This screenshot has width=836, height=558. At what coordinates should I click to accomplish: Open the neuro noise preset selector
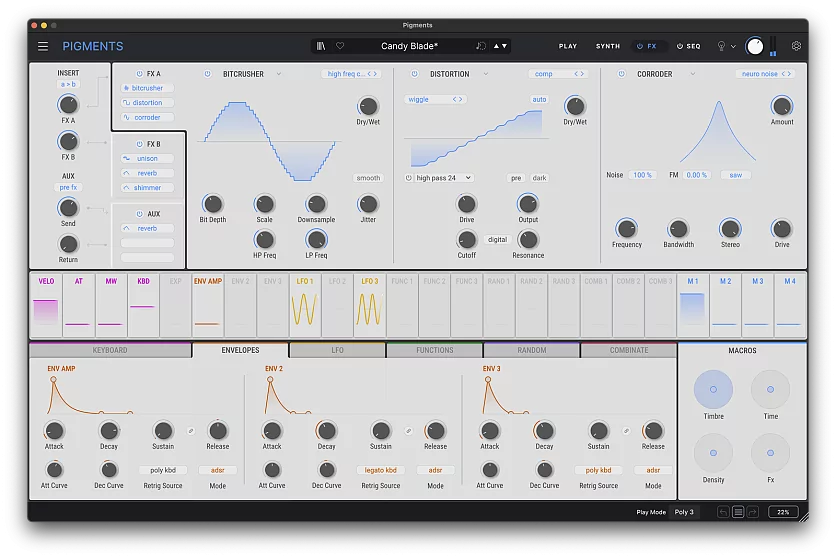point(766,74)
